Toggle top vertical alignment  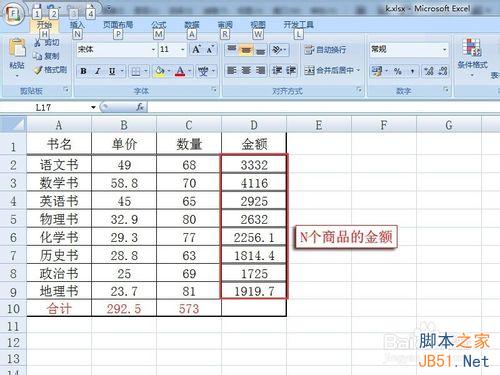coord(232,50)
